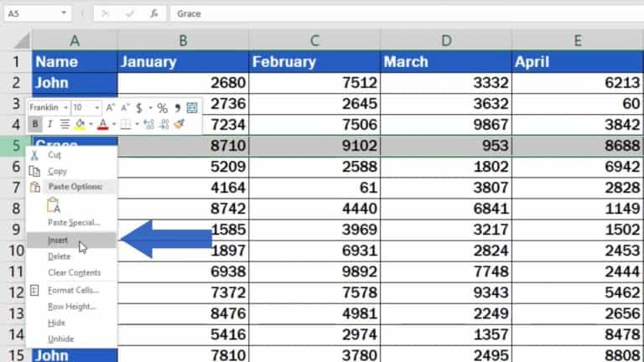
Task: Click the Insert Function fx icon
Action: (153, 13)
